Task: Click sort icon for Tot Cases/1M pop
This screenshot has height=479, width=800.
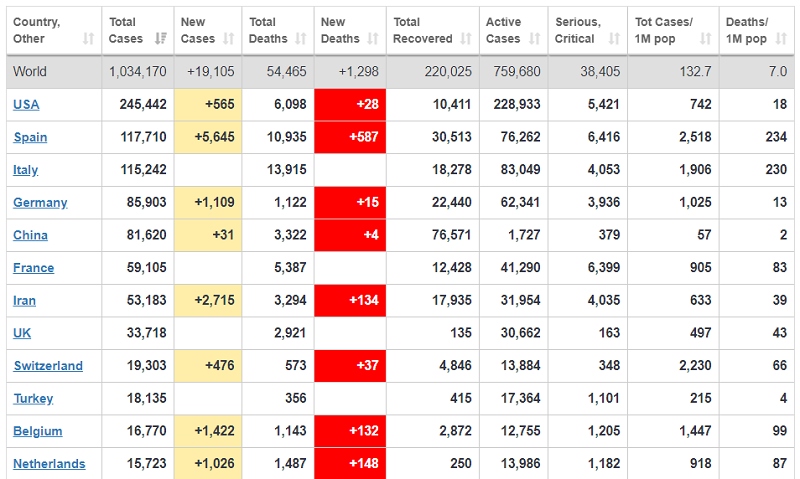Action: [706, 39]
